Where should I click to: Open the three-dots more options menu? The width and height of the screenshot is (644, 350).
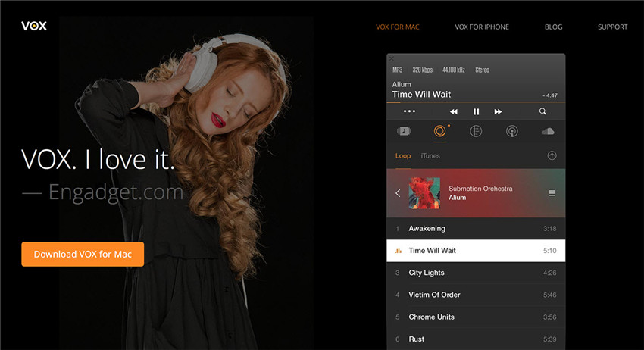click(409, 111)
